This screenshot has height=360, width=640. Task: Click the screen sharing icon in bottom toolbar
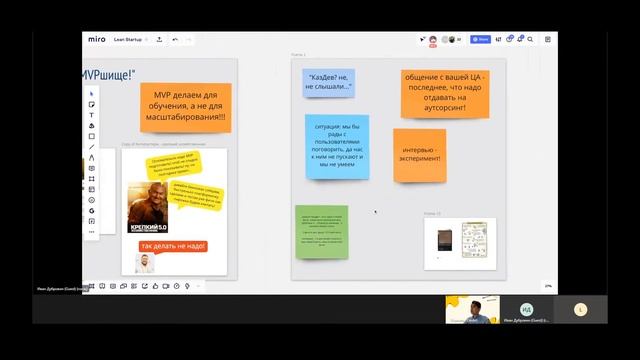pyautogui.click(x=144, y=286)
